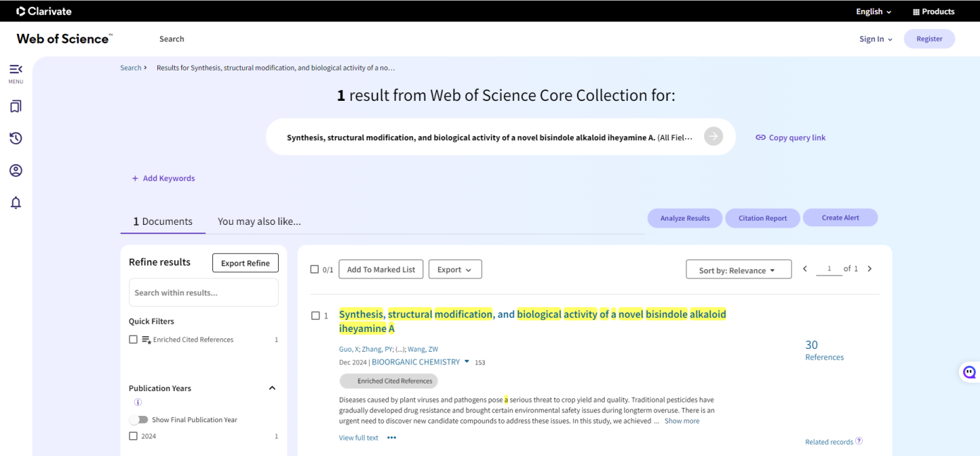This screenshot has height=456, width=980.
Task: Open the sidebar menu icon
Action: (16, 69)
